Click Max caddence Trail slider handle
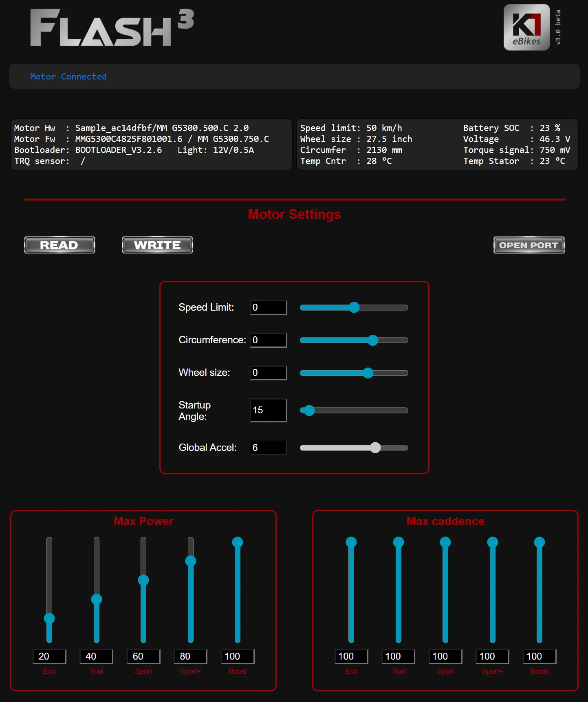588x702 pixels. click(x=399, y=542)
